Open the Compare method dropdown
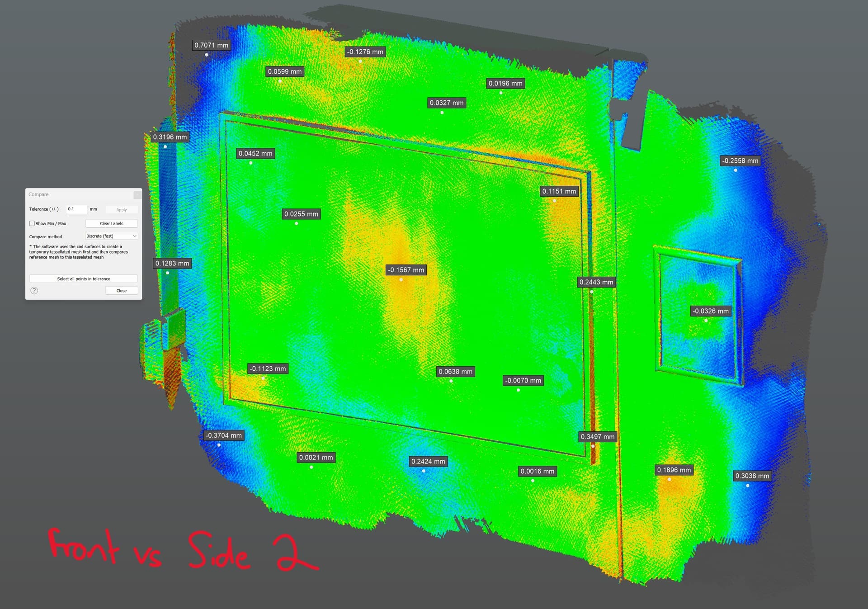 pyautogui.click(x=111, y=236)
